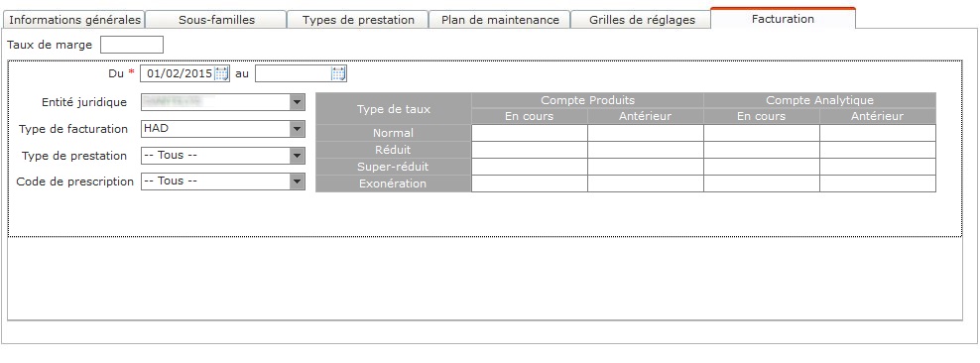Expand the Entité juridique dropdown
980x363 pixels.
pos(298,102)
